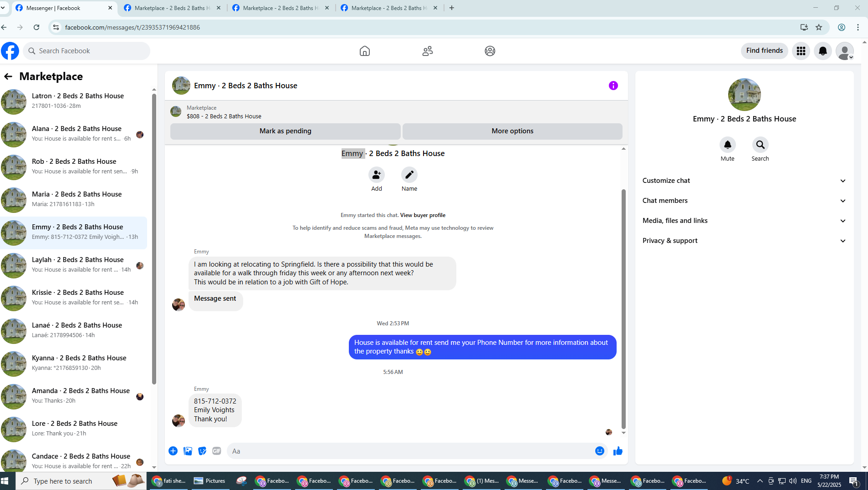Open more actions plus icon in composer
The image size is (868, 490).
[173, 451]
